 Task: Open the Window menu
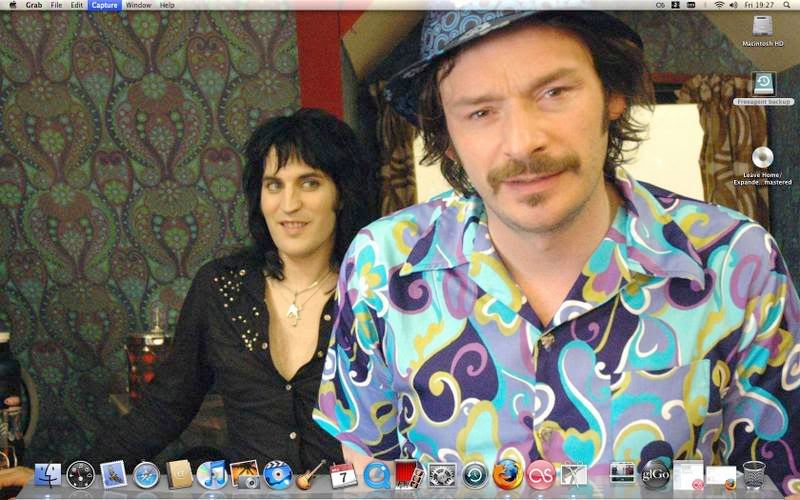(x=139, y=5)
